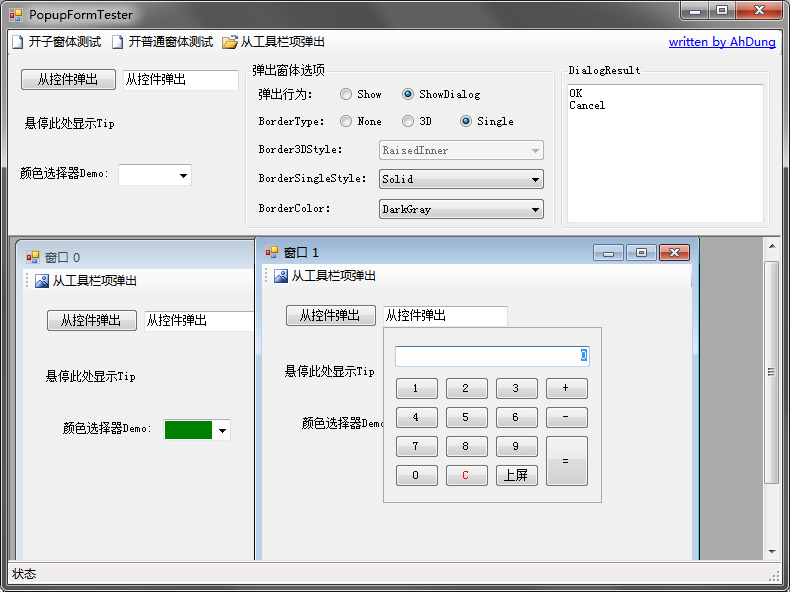Click 从工具栏项弹出 label in 窗口 0 toolbar
Viewport: 790px width, 592px height.
pos(95,281)
